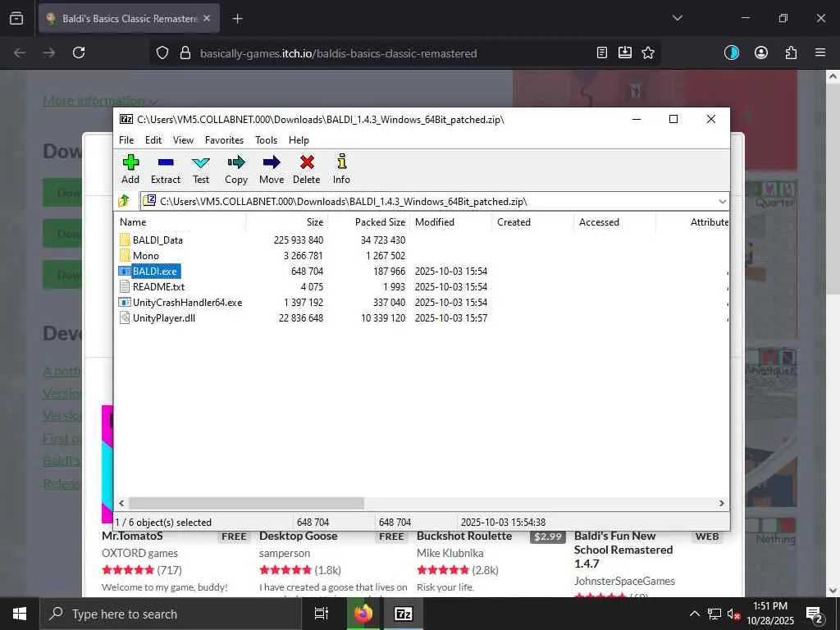Click the left arrow of horizontal scrollbar
The image size is (840, 630).
pos(121,503)
